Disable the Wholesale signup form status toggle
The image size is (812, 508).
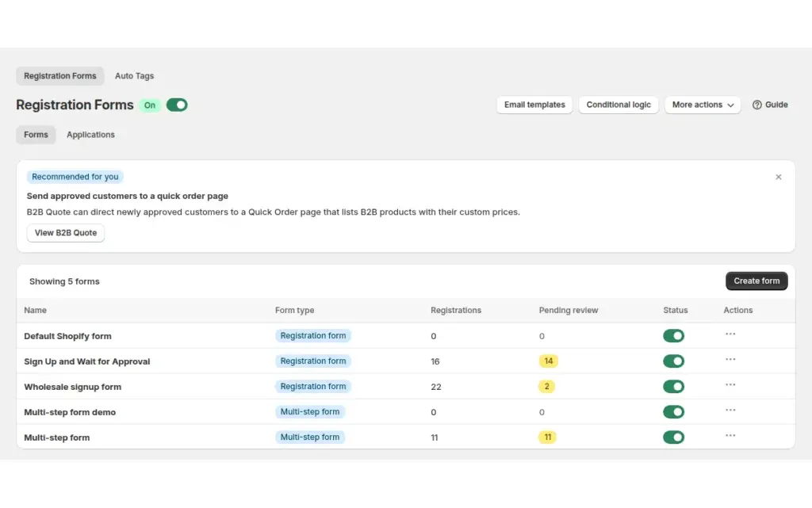673,387
